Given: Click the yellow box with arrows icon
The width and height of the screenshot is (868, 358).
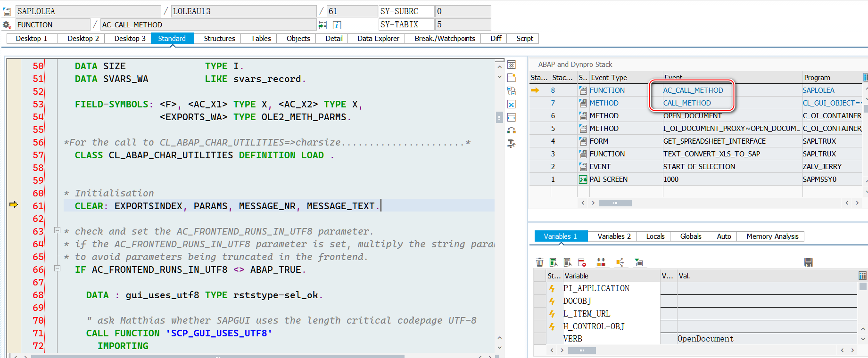Looking at the screenshot, I should pos(620,262).
